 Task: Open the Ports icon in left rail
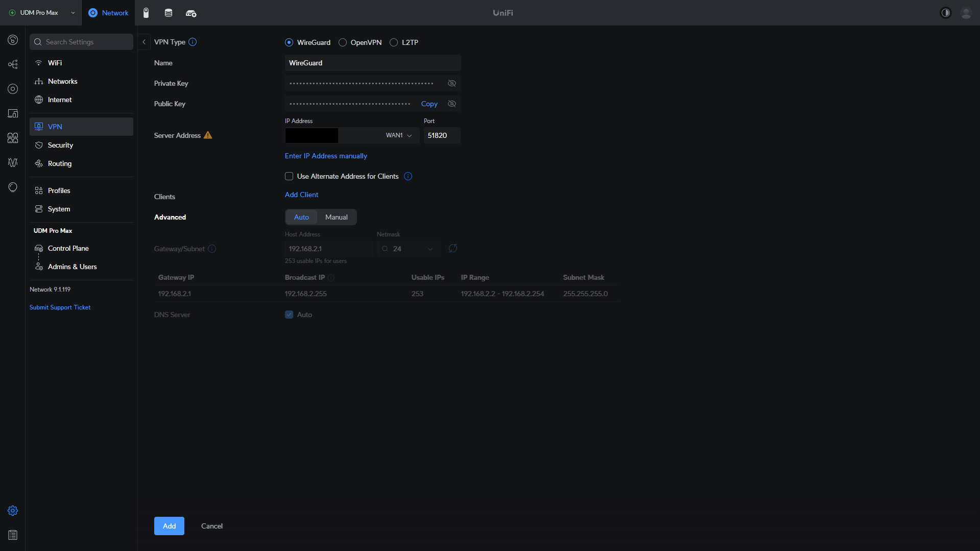point(13,138)
